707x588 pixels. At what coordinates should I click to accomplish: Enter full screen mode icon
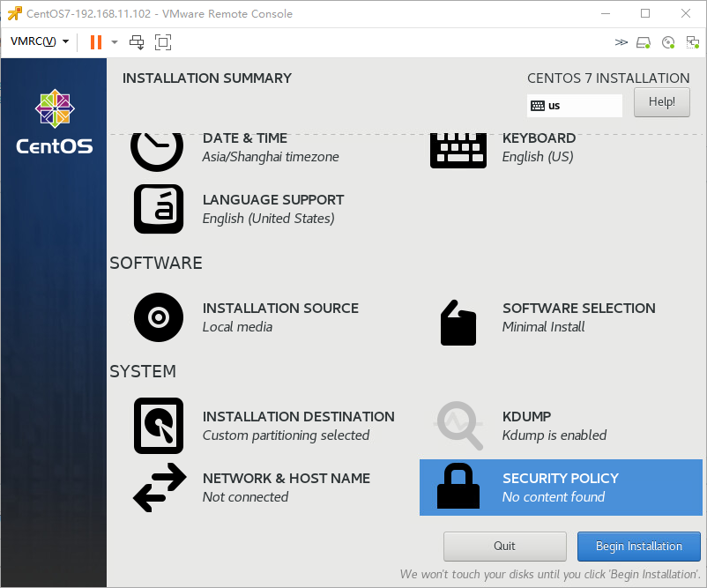pyautogui.click(x=163, y=42)
